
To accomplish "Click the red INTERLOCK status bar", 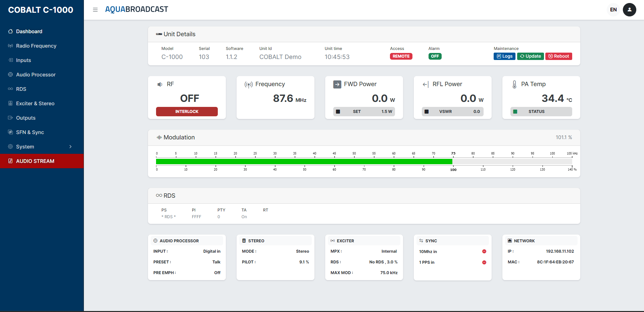I will click(x=187, y=112).
